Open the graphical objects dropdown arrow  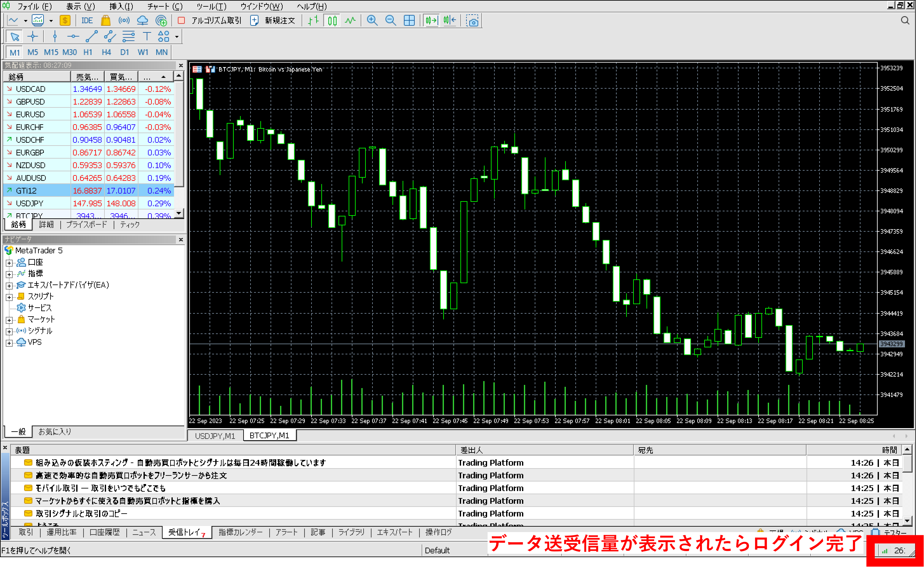(x=177, y=37)
